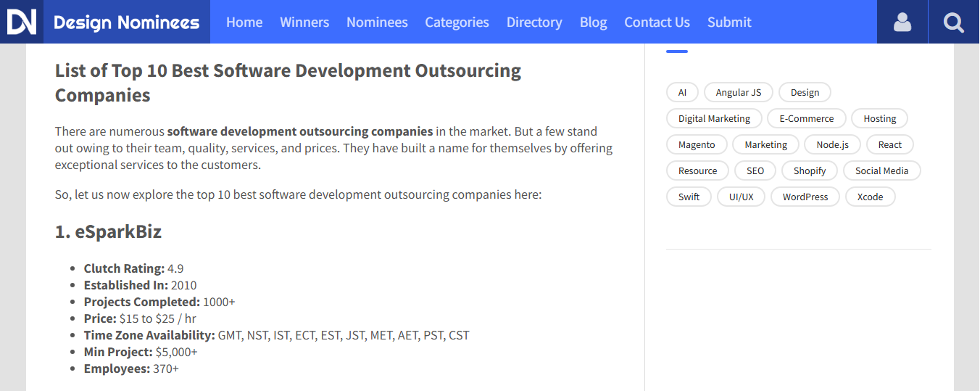Go to the Home menu item
This screenshot has width=980, height=391.
244,22
